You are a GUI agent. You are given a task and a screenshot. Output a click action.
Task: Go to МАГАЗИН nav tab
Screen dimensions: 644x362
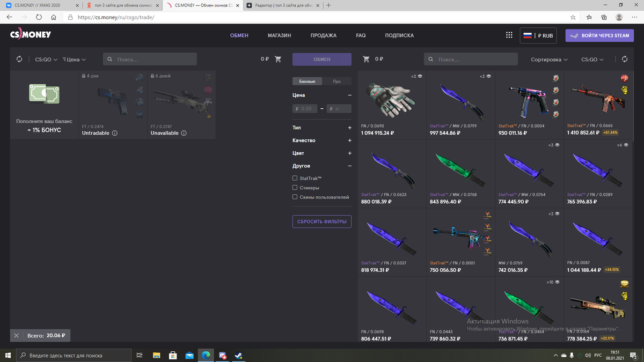(279, 35)
